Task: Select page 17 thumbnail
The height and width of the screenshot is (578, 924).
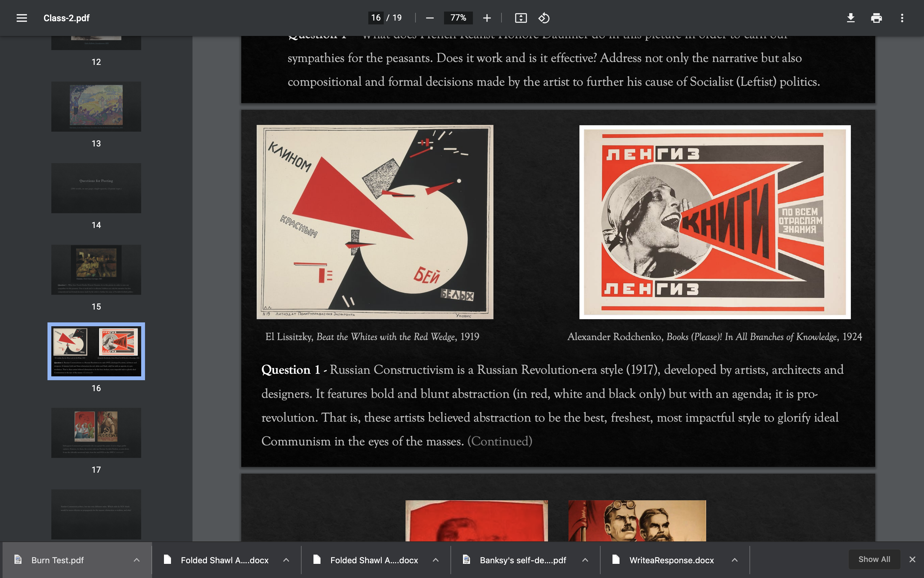Action: (x=96, y=433)
